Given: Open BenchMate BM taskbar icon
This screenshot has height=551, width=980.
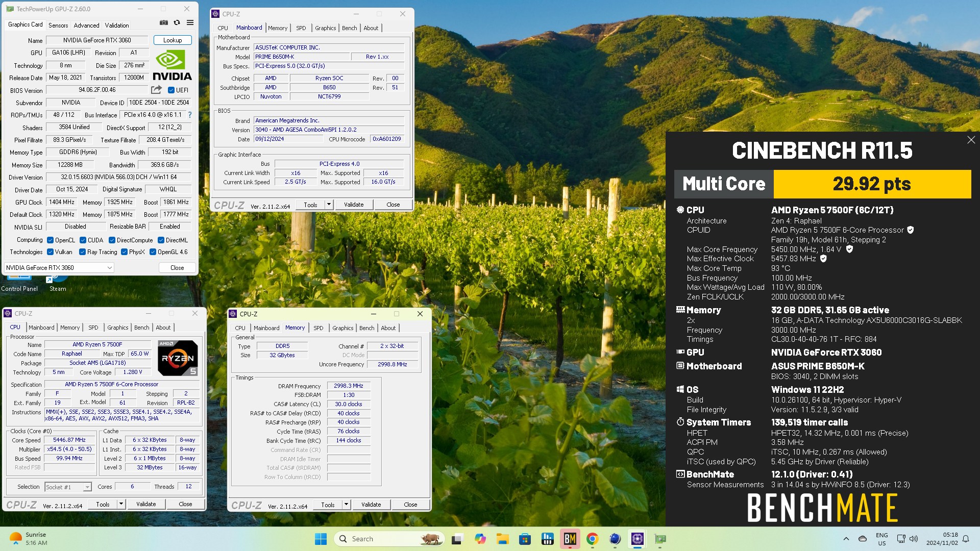Looking at the screenshot, I should (x=570, y=539).
